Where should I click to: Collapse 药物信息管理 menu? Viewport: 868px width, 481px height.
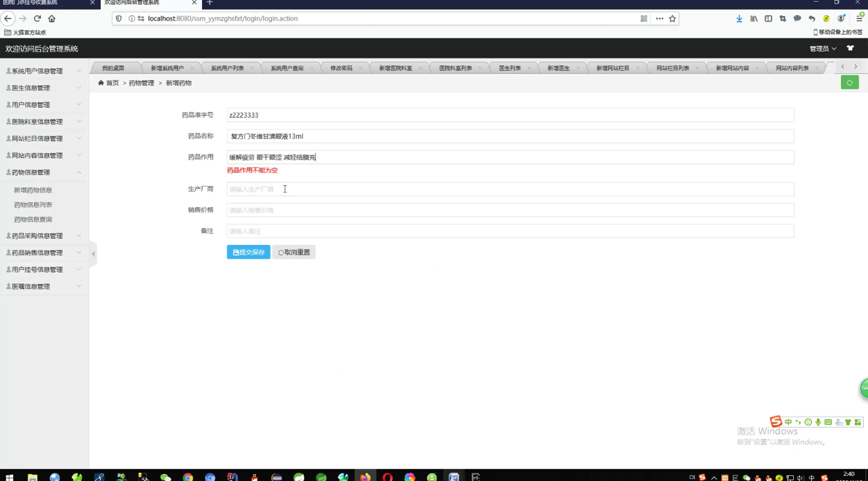[44, 173]
